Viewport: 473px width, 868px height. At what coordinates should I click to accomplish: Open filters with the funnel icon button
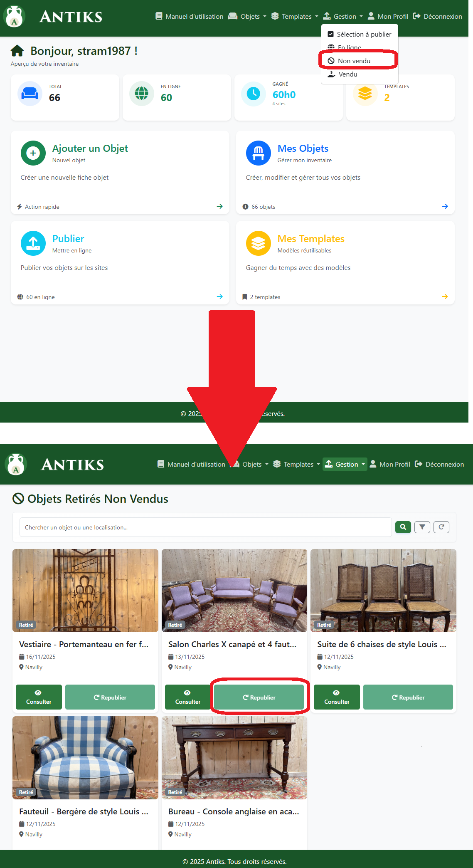click(x=422, y=527)
